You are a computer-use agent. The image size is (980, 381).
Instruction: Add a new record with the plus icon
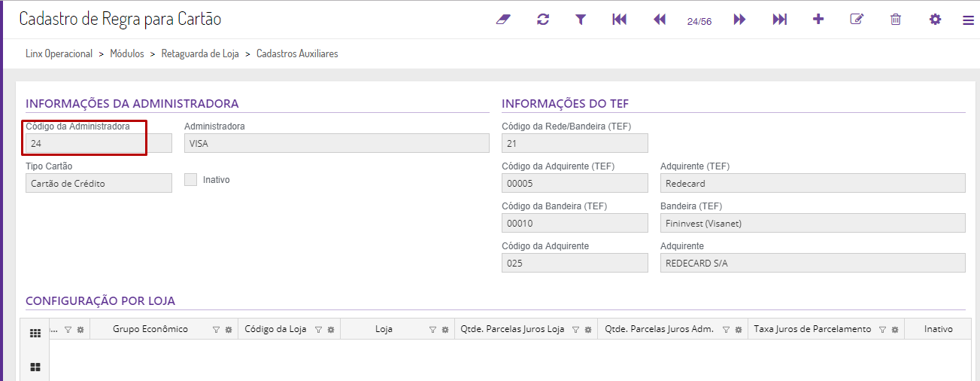818,20
